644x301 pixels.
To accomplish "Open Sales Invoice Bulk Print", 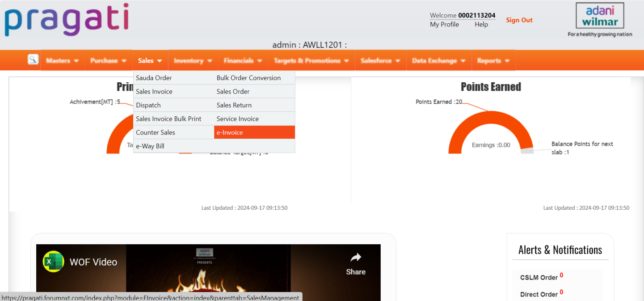I will pos(173,119).
